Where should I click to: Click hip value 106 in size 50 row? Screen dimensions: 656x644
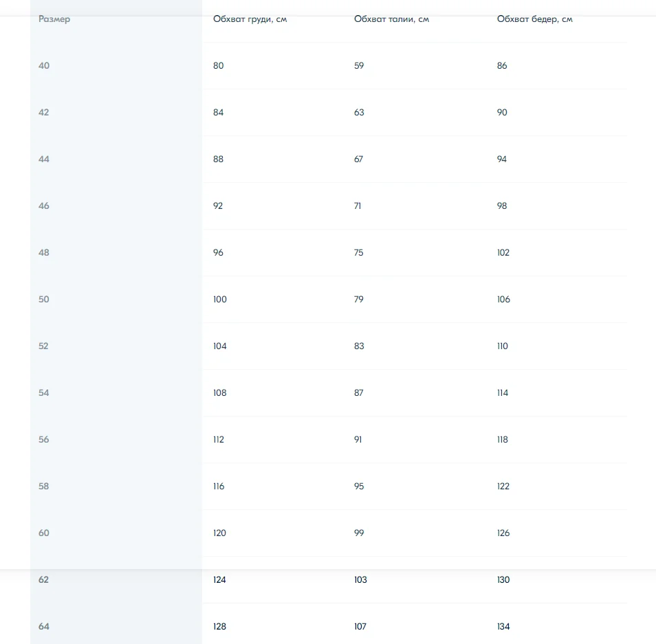point(504,300)
